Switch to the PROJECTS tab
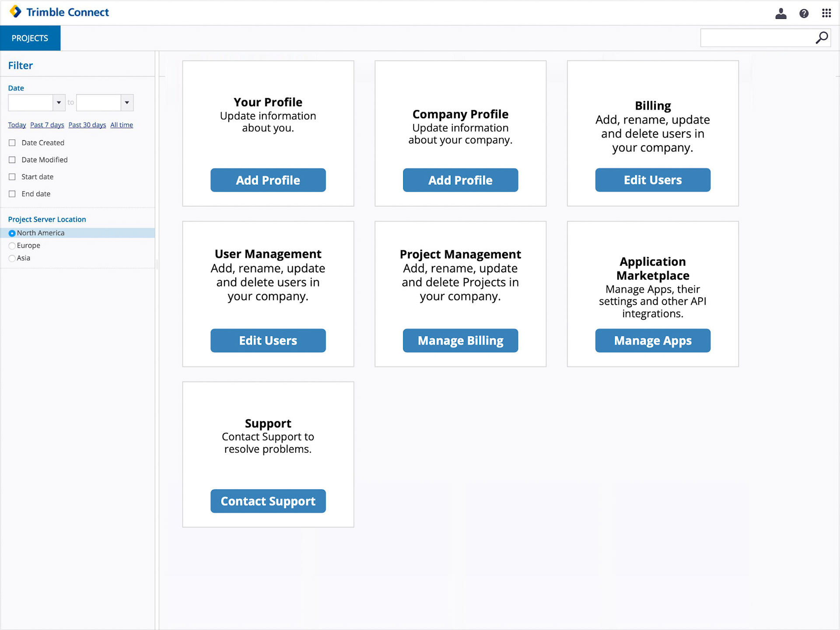840x630 pixels. 30,38
